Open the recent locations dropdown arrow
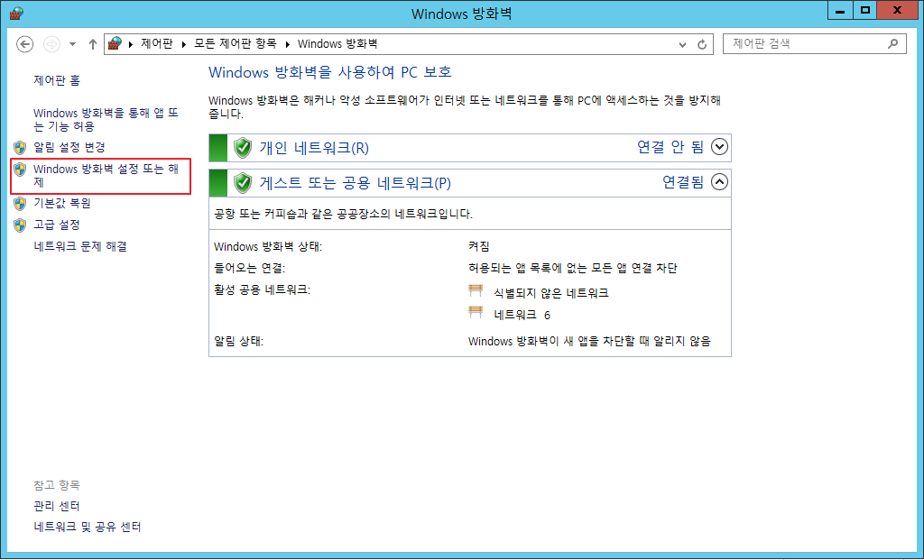Image resolution: width=924 pixels, height=560 pixels. tap(72, 44)
